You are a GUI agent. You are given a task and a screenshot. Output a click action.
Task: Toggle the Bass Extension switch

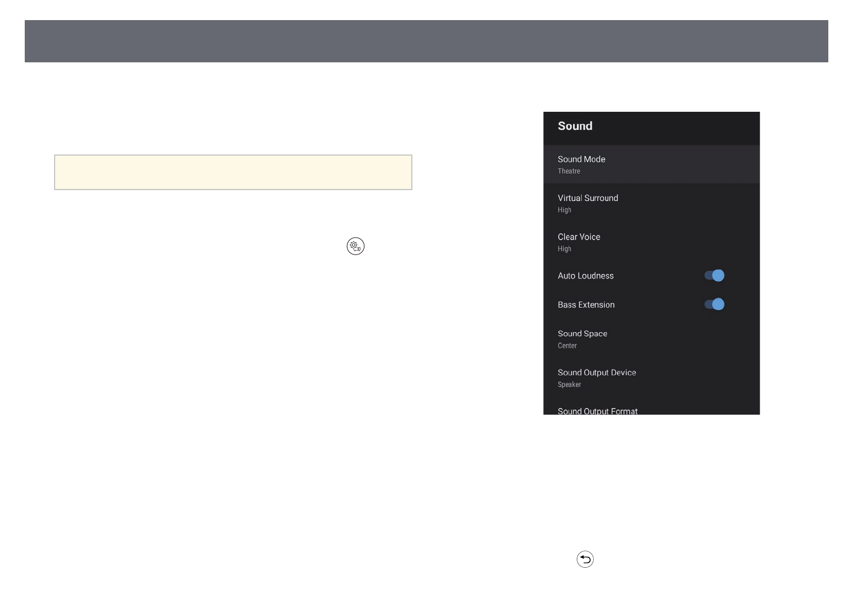click(714, 304)
